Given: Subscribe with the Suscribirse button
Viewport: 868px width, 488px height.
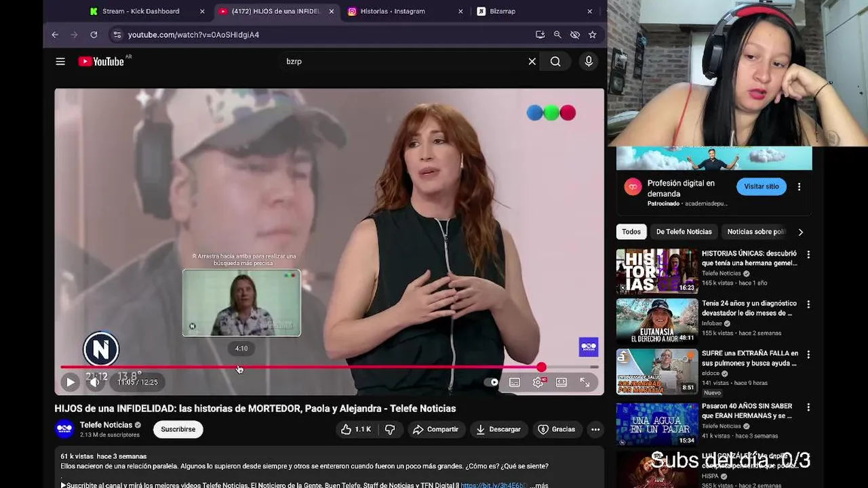Looking at the screenshot, I should click(x=178, y=429).
